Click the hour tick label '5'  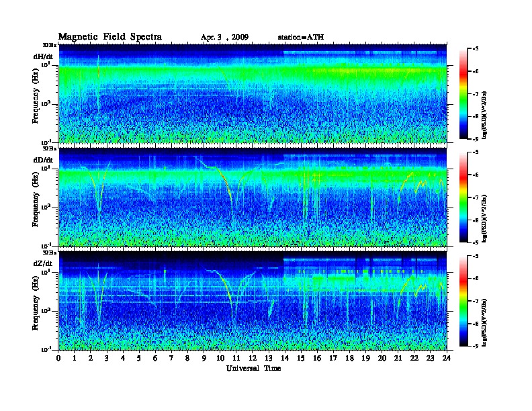139,359
